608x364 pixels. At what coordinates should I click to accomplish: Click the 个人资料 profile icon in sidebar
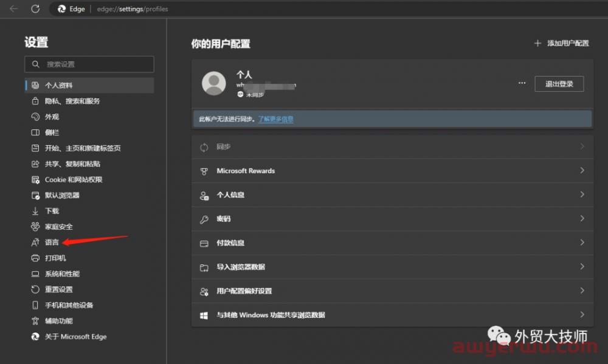point(35,85)
